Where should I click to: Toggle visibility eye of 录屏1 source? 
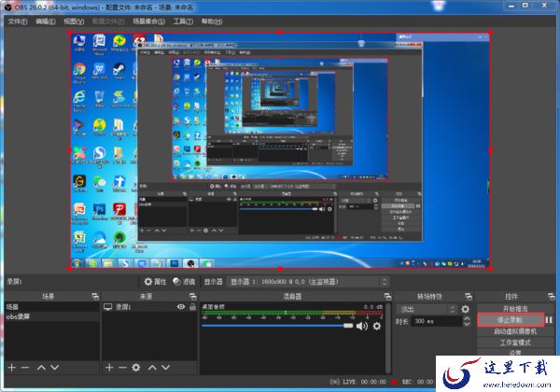pos(181,307)
